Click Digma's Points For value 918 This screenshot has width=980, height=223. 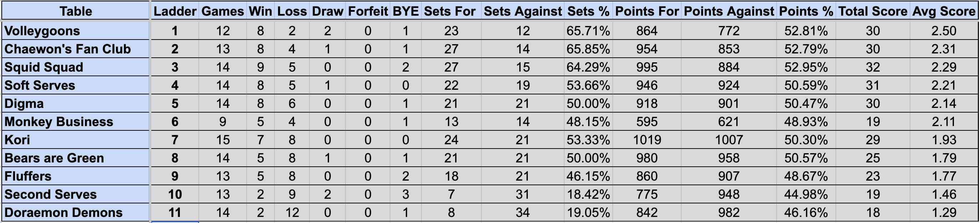click(647, 103)
